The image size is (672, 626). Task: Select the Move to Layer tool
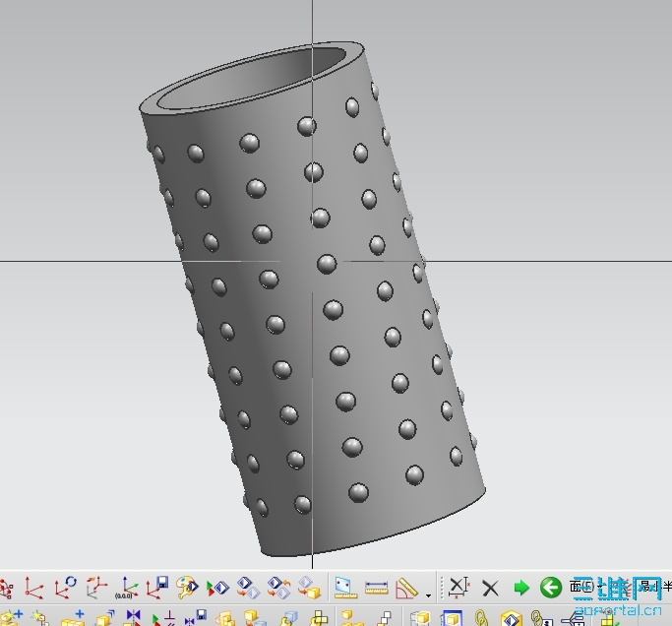point(309,588)
